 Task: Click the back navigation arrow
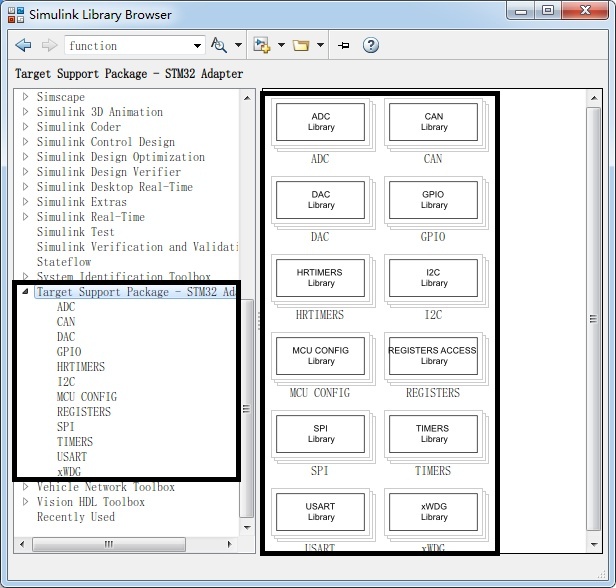(x=24, y=46)
